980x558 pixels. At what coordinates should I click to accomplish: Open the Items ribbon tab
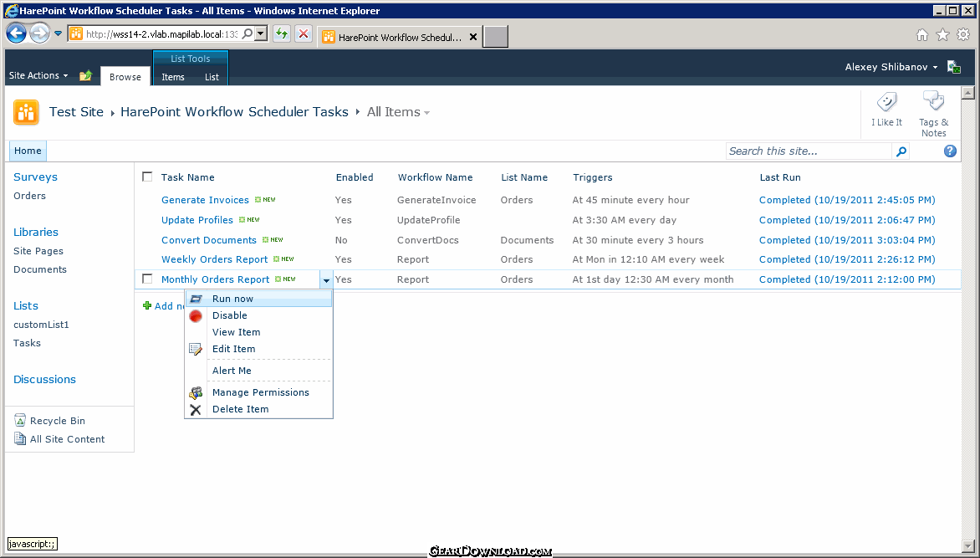pyautogui.click(x=173, y=77)
